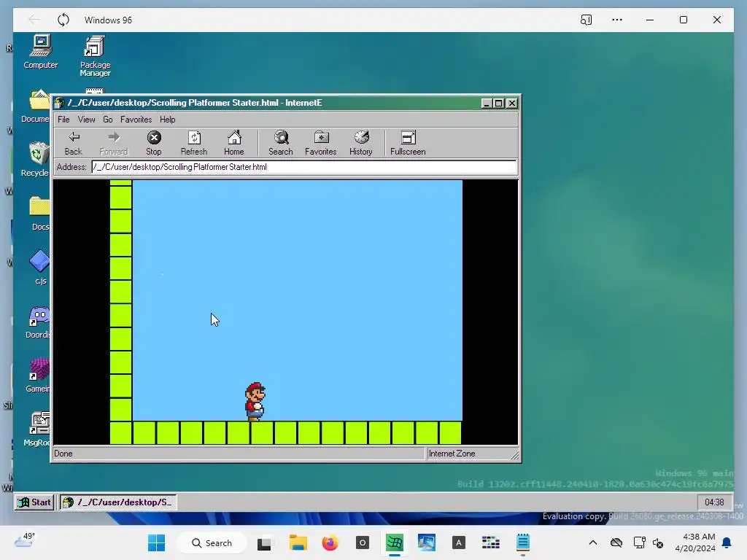The image size is (747, 560).
Task: Open the View menu
Action: tap(86, 120)
